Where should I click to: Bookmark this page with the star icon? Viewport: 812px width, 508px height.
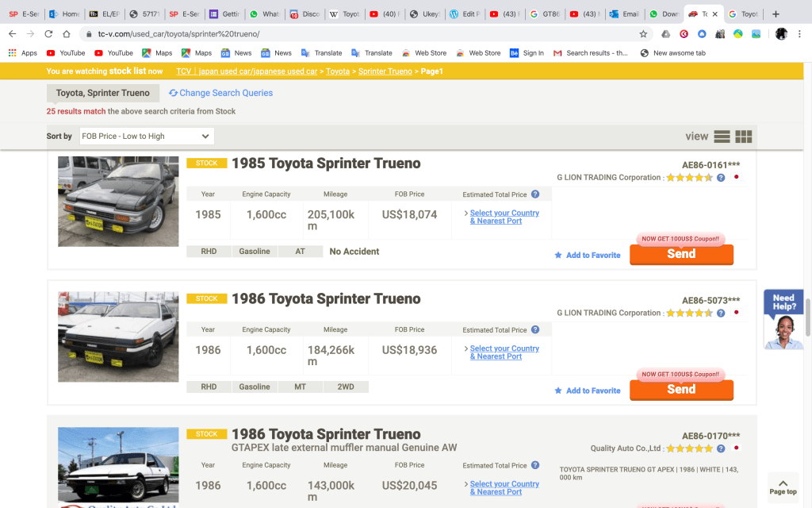[x=643, y=34]
